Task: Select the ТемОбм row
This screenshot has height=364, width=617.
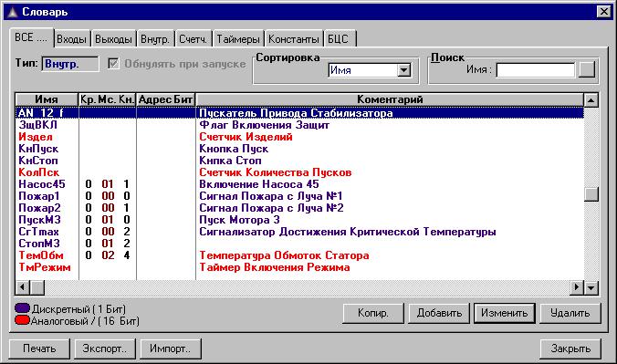Action: pos(299,255)
